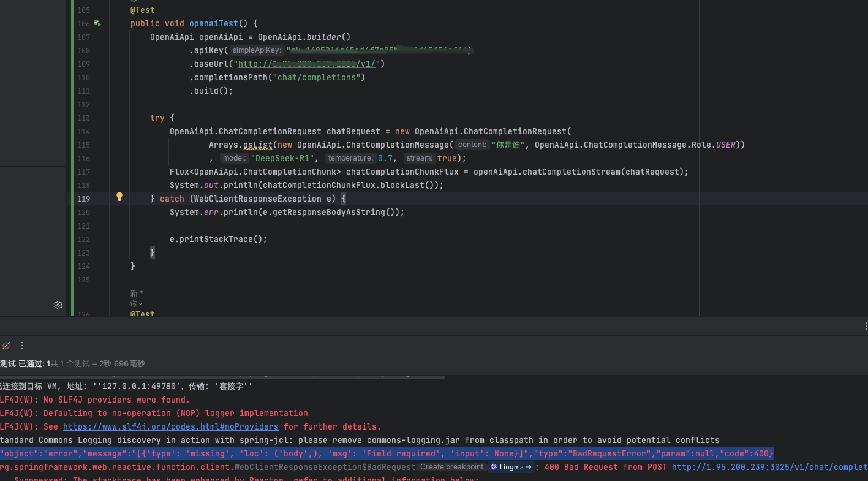Open the three-dot more menu in the run toolbar

tap(22, 346)
